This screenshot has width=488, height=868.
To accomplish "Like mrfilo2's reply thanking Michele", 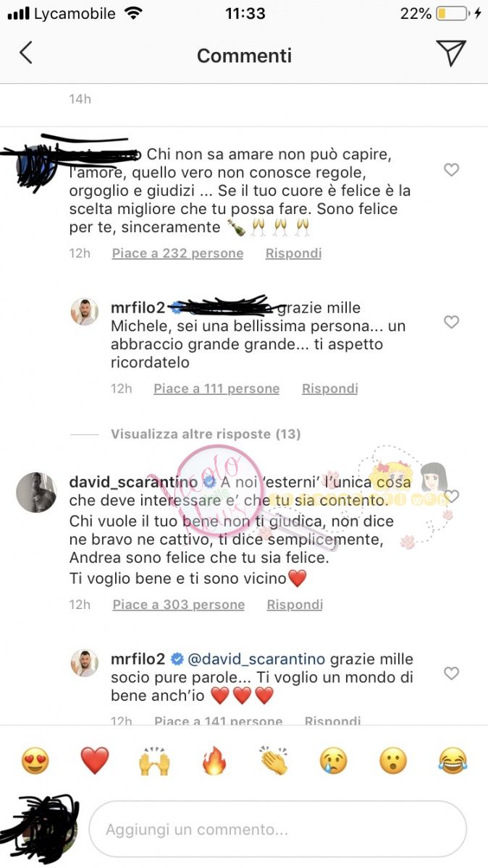I will (451, 322).
